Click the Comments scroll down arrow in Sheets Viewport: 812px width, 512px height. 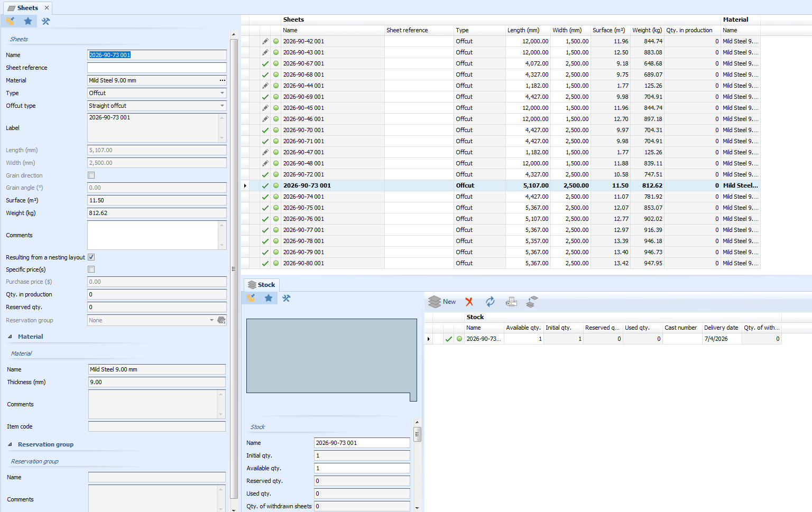222,246
